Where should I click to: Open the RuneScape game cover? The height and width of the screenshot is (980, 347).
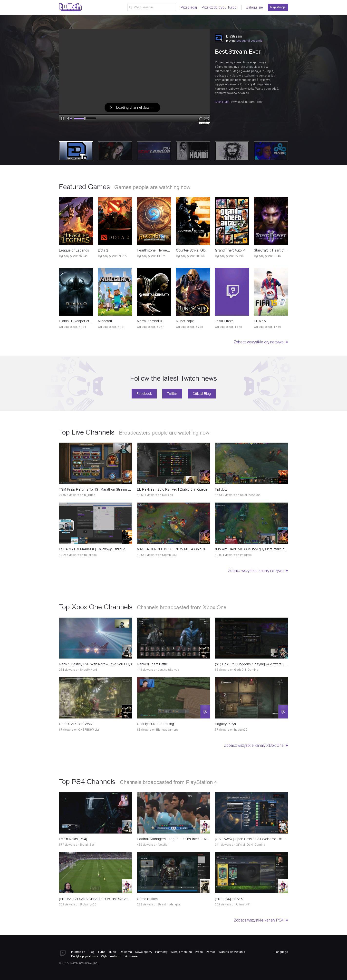tap(193, 292)
